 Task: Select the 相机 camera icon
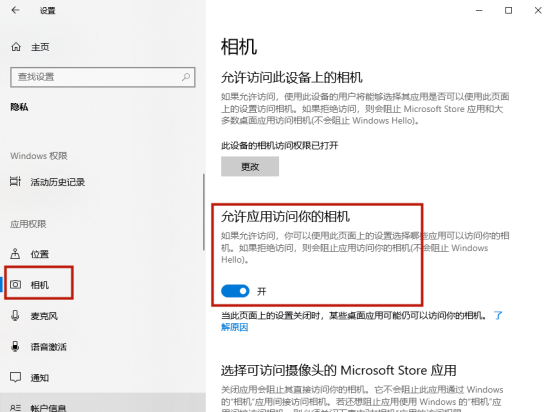pos(15,284)
